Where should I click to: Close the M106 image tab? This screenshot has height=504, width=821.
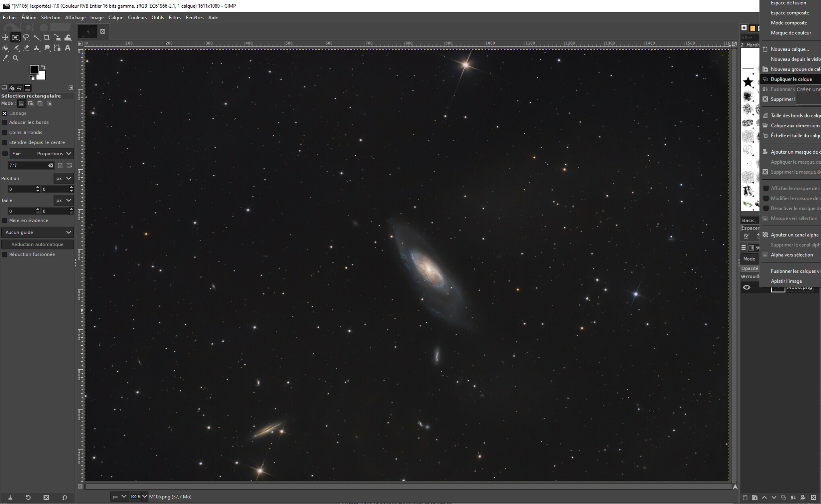click(x=103, y=32)
